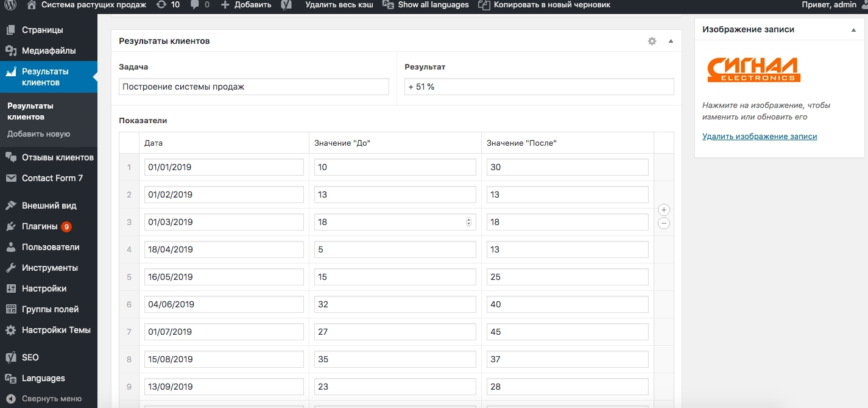Click Удалить весь кэш in admin bar

click(x=339, y=5)
